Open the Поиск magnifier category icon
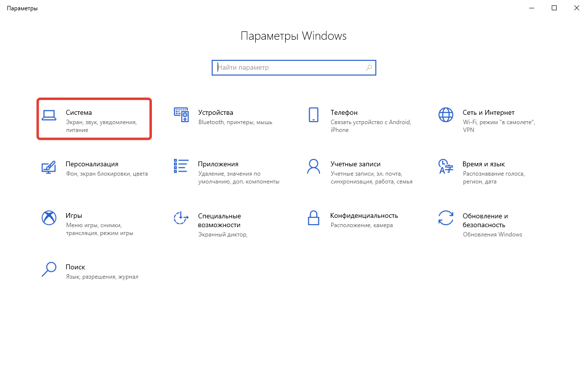 [49, 269]
